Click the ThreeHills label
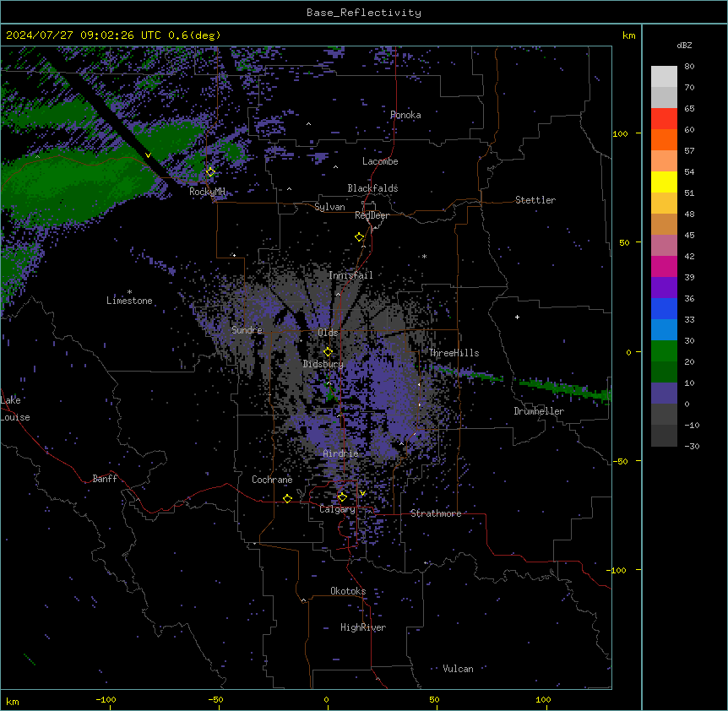The width and height of the screenshot is (728, 711). (454, 353)
